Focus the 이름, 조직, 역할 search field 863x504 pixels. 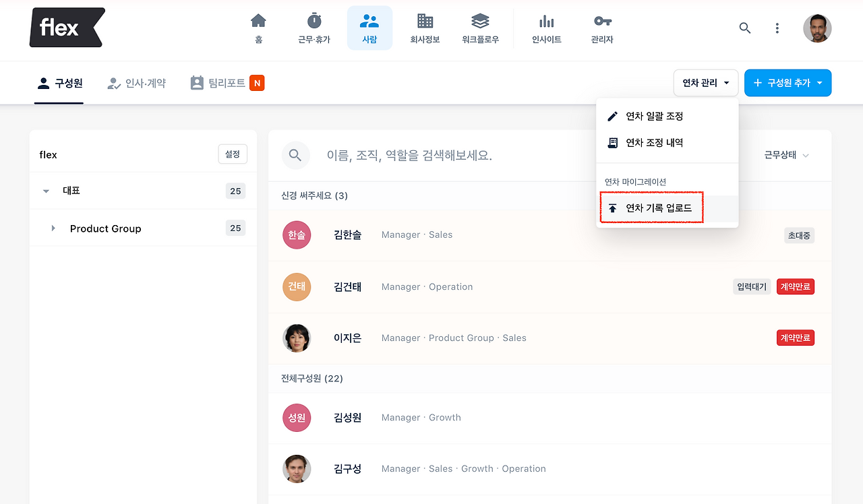tap(409, 156)
